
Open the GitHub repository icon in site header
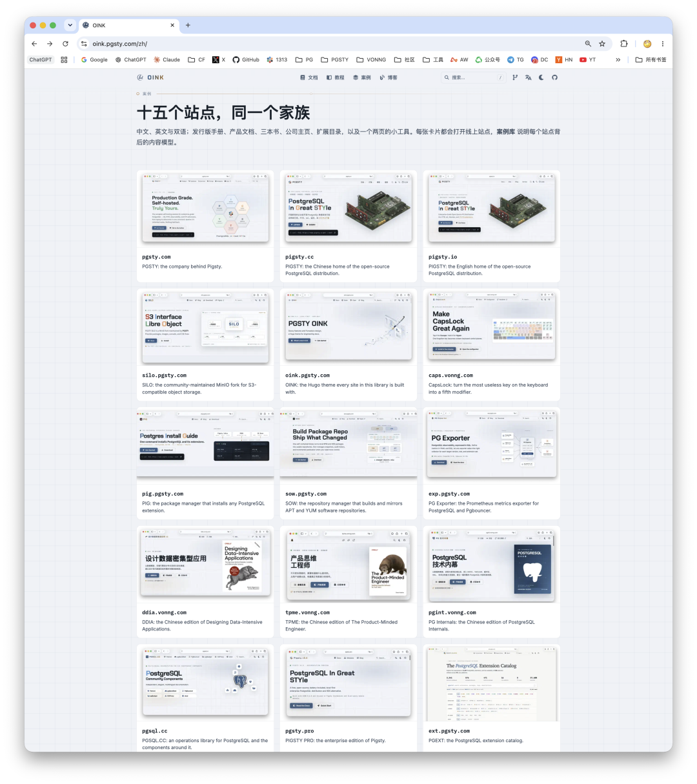[554, 77]
